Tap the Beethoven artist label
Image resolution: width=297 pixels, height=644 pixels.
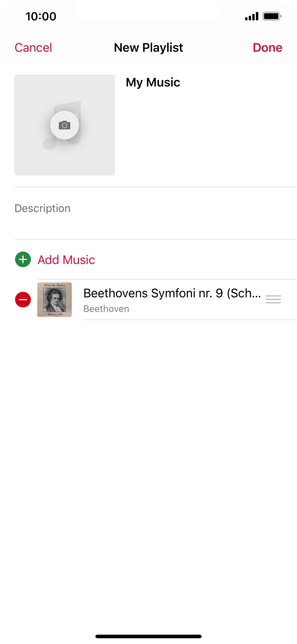pos(106,309)
